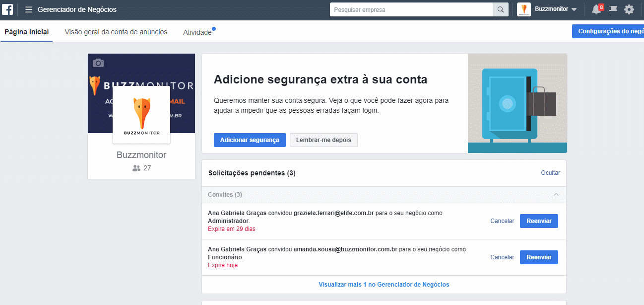Resend the invite to graziela.ferrari@elife.com.br
Viewport: 644px width, 305px height.
coord(539,221)
